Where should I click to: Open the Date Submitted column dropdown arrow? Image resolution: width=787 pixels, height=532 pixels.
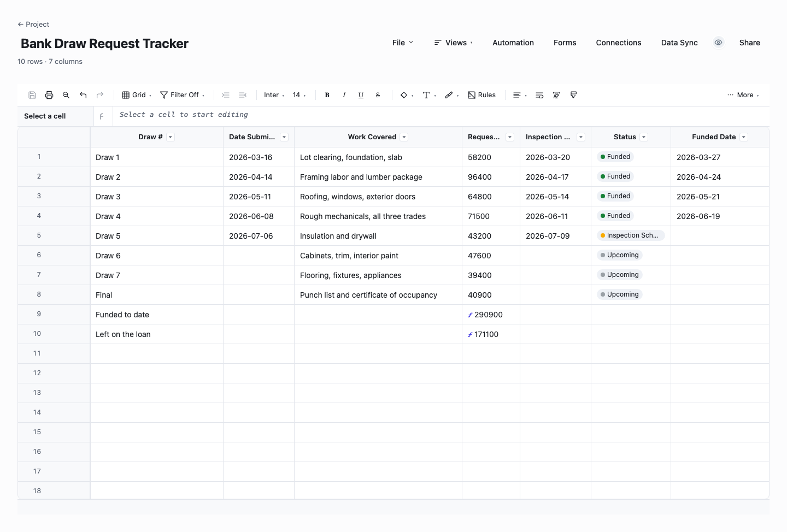coord(284,137)
